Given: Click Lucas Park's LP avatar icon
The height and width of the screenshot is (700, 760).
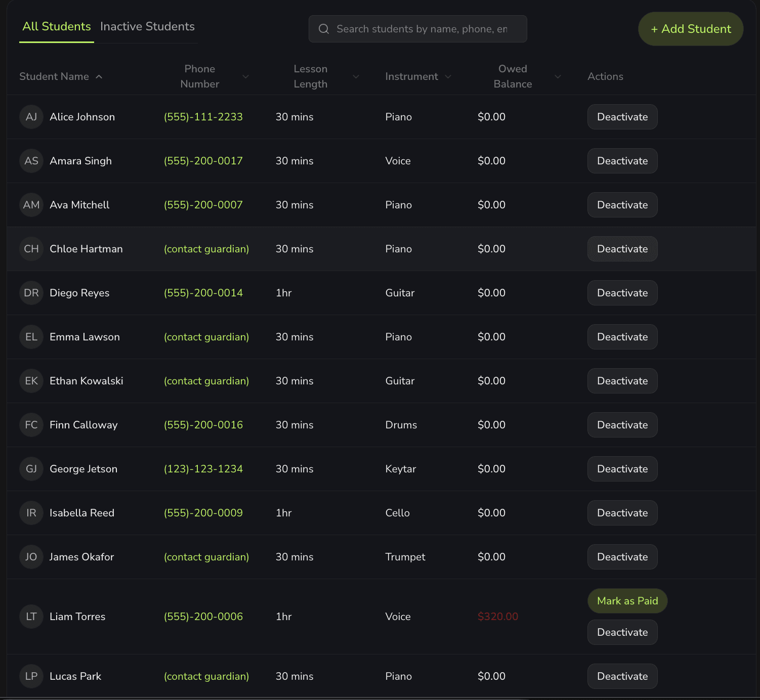Looking at the screenshot, I should (x=31, y=676).
